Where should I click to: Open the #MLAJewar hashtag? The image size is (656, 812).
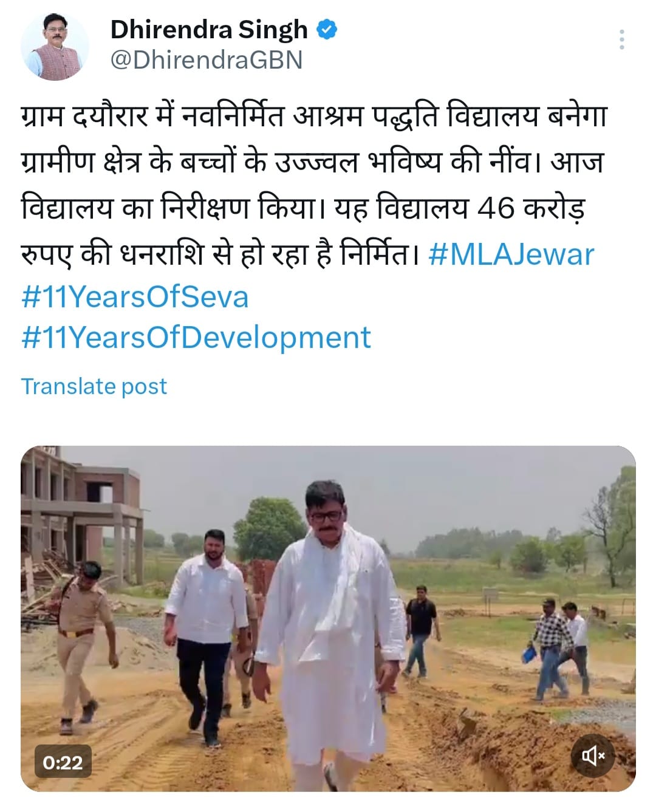511,254
